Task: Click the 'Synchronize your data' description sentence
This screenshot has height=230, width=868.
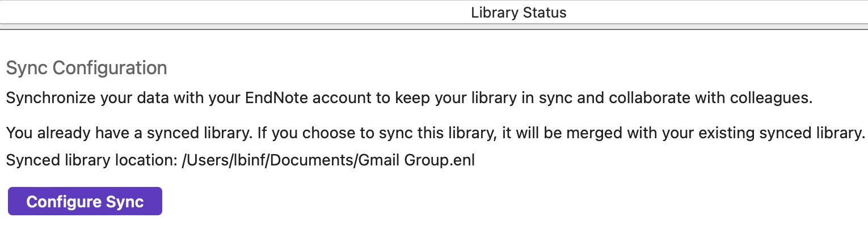Action: coord(409,98)
